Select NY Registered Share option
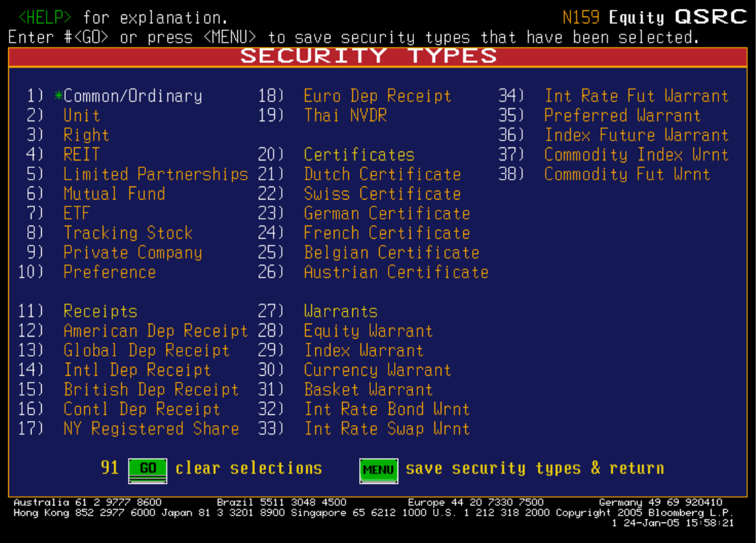Screen dimensions: 756x543 click(x=151, y=429)
